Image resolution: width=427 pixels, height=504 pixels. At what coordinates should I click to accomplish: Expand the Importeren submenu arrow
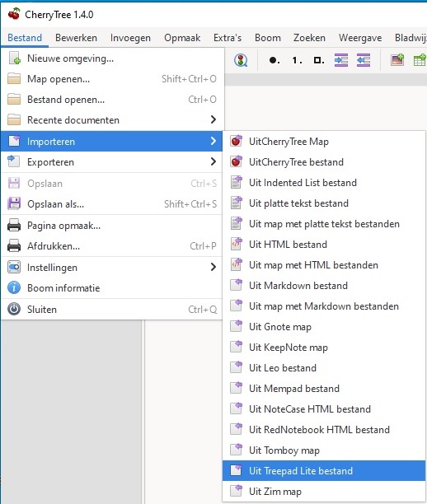coord(213,141)
